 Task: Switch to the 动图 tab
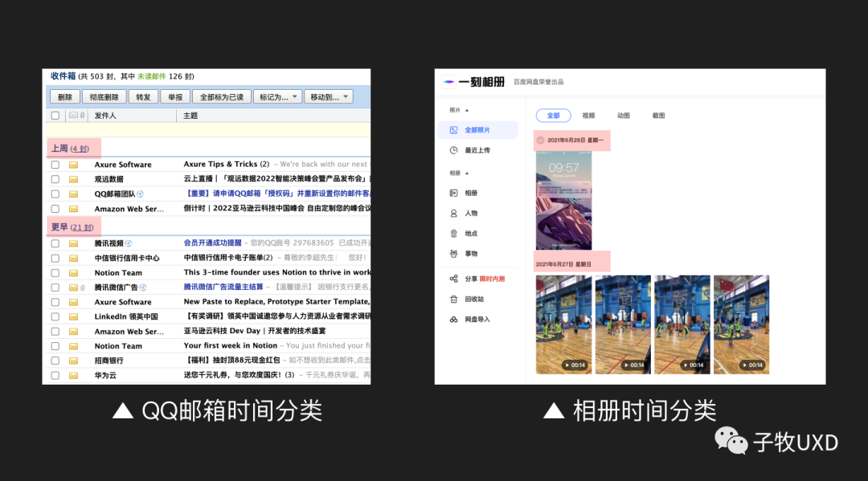click(x=624, y=116)
